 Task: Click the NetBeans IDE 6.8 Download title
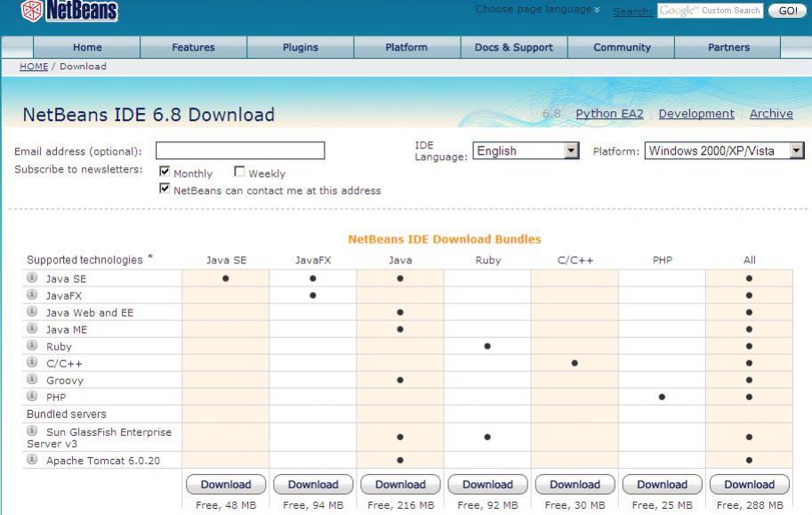(x=149, y=114)
